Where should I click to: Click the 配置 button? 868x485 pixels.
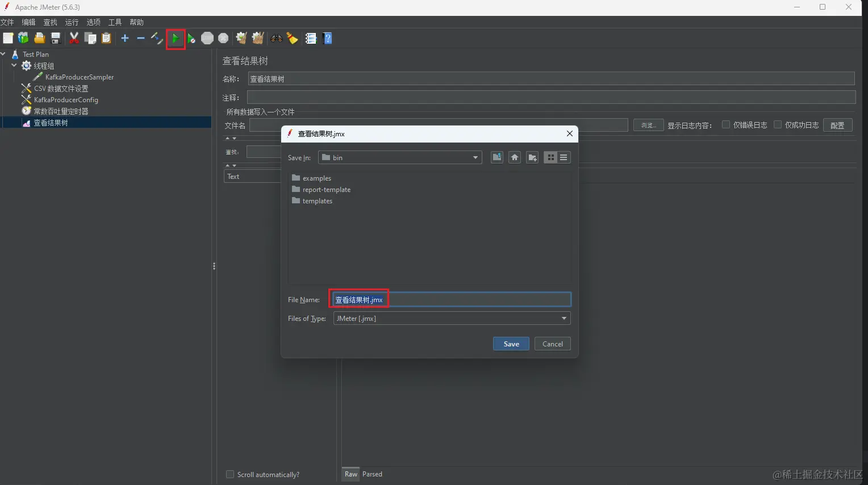pos(837,125)
